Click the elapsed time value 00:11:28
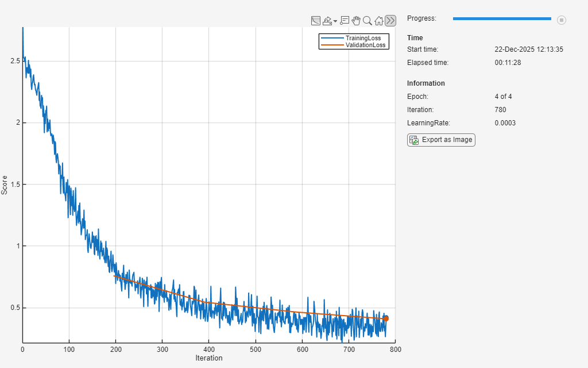The image size is (588, 368). 508,63
